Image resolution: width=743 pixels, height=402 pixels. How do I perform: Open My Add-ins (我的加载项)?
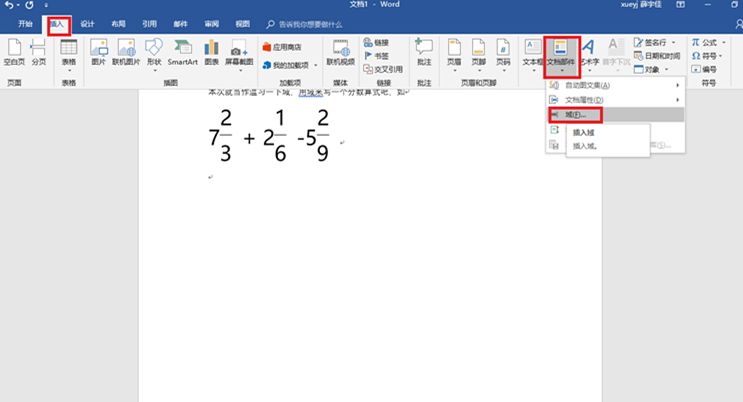286,65
